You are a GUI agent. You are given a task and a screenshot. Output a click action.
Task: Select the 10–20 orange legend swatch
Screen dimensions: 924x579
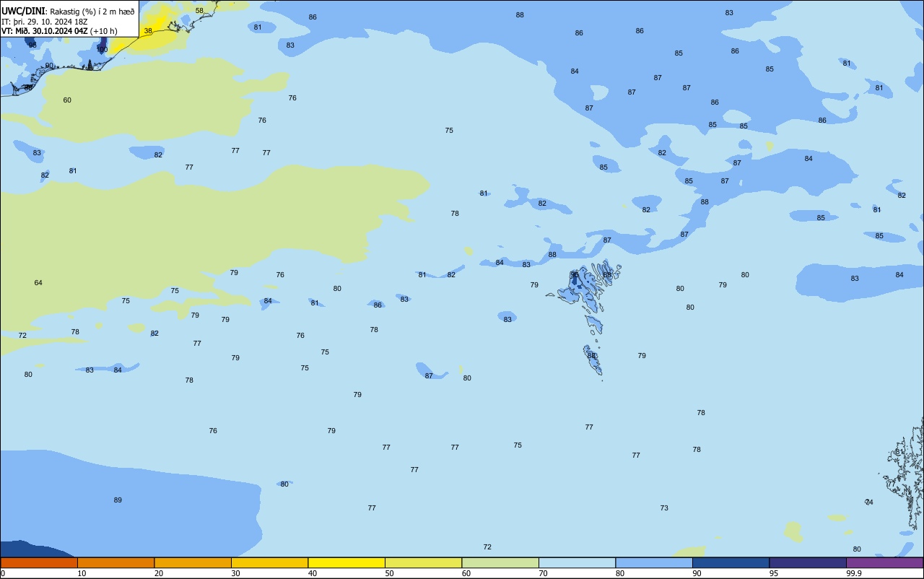point(115,562)
